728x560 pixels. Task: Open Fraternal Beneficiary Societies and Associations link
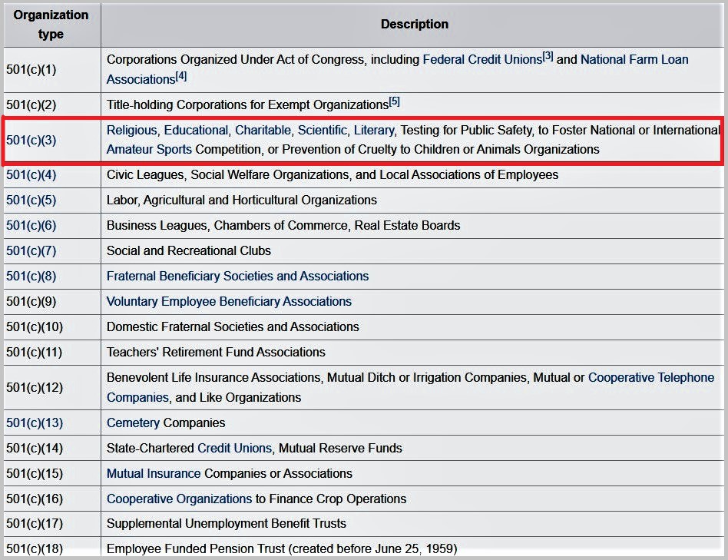coord(237,277)
